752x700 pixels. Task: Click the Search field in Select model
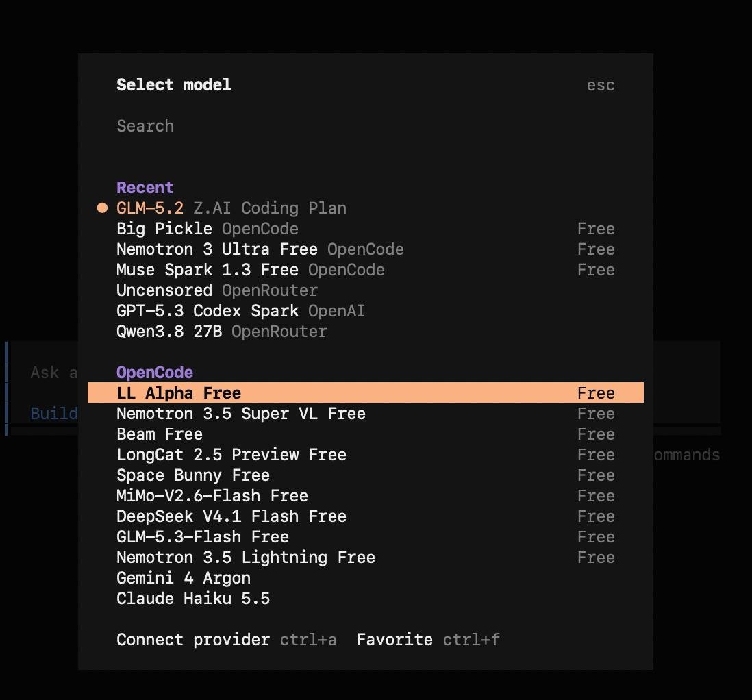pos(366,126)
